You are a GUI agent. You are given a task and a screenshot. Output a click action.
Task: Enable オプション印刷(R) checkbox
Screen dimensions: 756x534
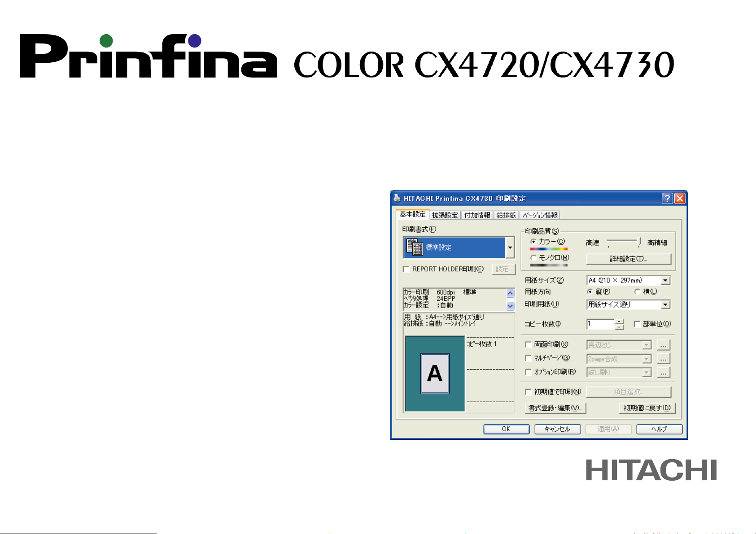click(x=528, y=372)
